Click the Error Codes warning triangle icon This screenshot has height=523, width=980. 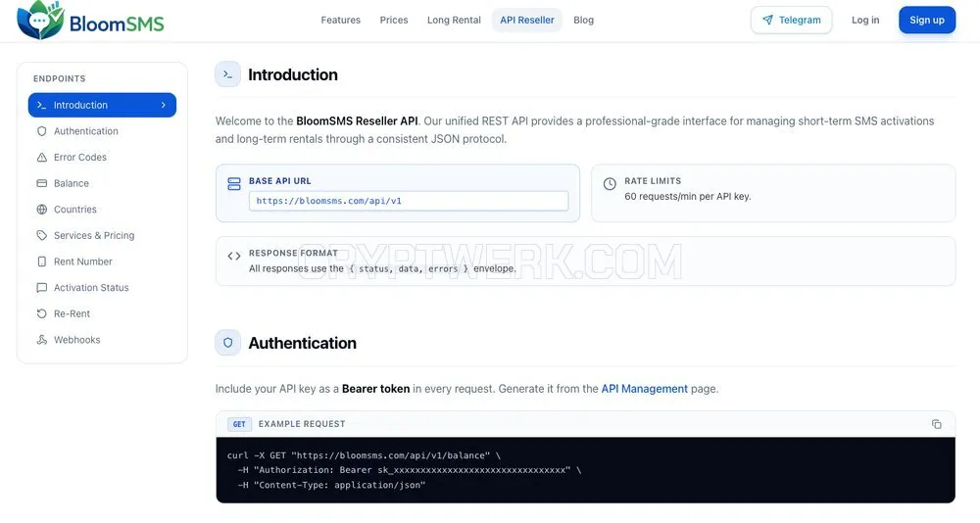pyautogui.click(x=42, y=158)
